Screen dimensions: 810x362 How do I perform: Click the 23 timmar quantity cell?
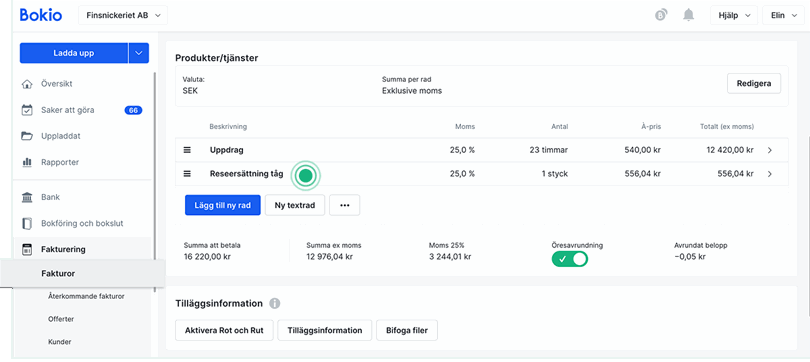549,150
